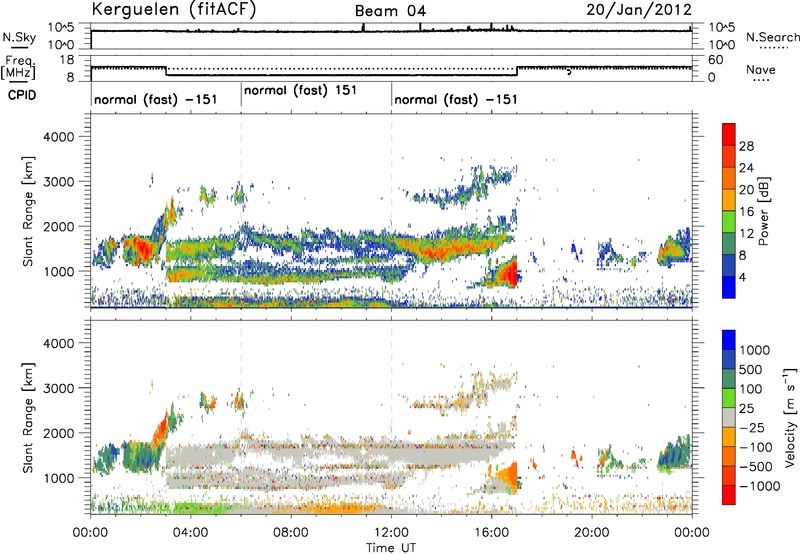The width and height of the screenshot is (800, 554).
Task: Select the "Freq. [MHz]" axis label
Action: pyautogui.click(x=18, y=68)
